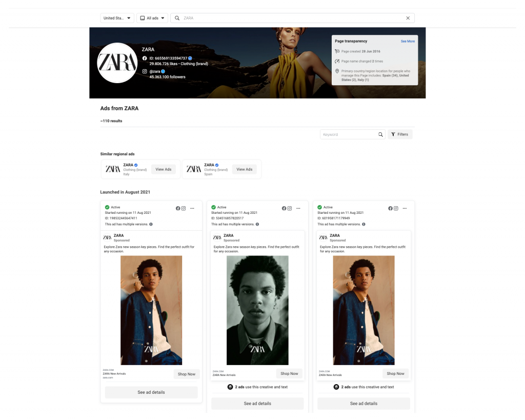Click the small ZARA avatar in ad 601958171179949

tap(324, 237)
